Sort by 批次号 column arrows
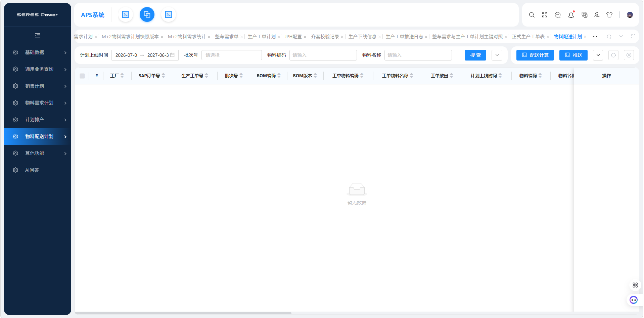644x318 pixels. click(x=241, y=76)
